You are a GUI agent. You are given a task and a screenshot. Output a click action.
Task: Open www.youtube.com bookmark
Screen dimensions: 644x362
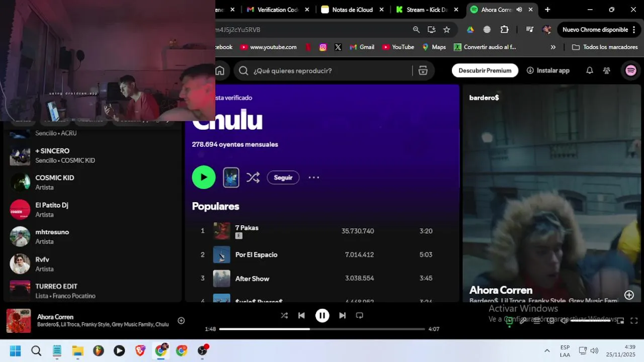pos(268,47)
